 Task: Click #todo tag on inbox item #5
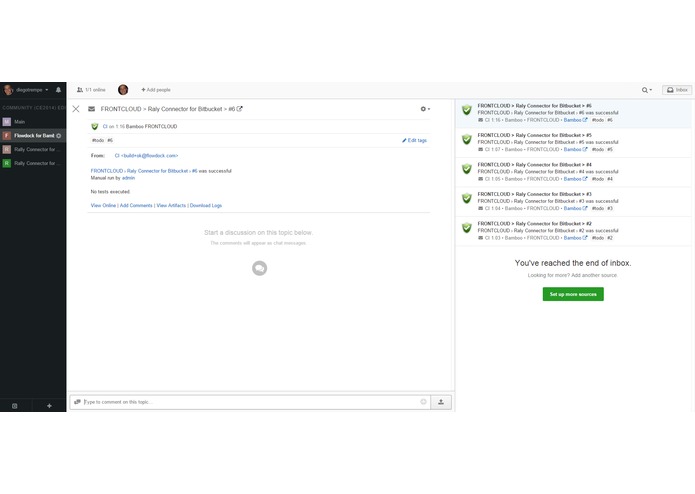(x=598, y=150)
